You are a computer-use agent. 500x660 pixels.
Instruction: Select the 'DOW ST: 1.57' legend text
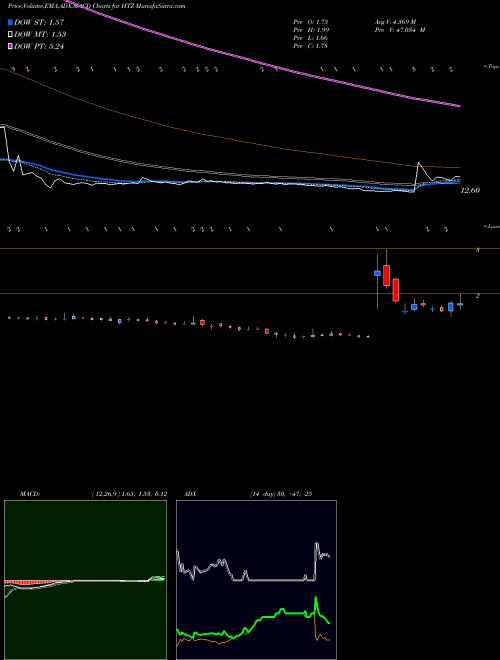[39, 22]
